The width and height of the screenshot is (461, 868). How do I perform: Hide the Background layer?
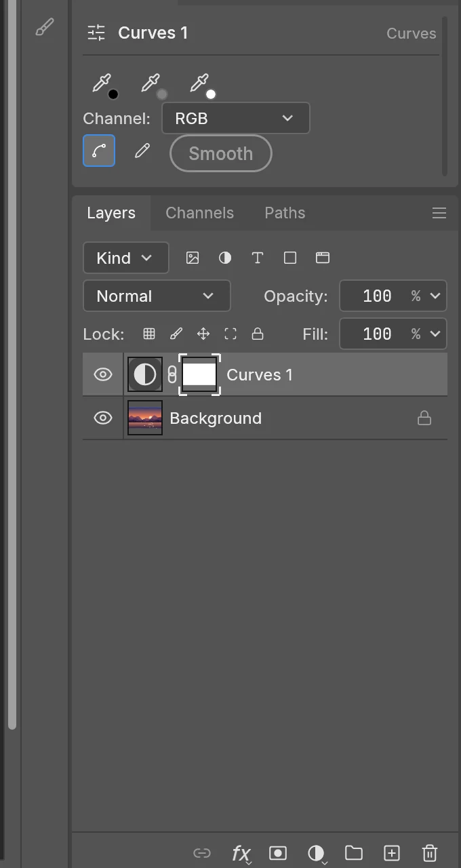click(103, 418)
